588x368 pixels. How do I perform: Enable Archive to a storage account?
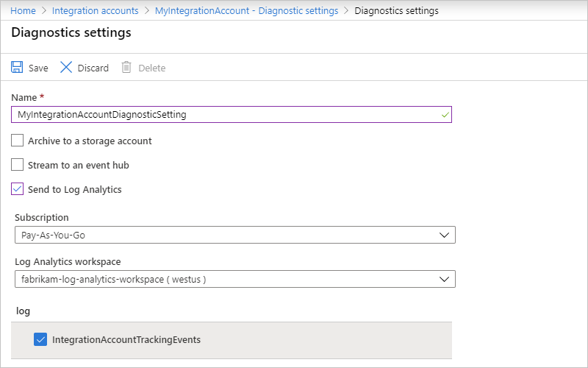pyautogui.click(x=18, y=141)
